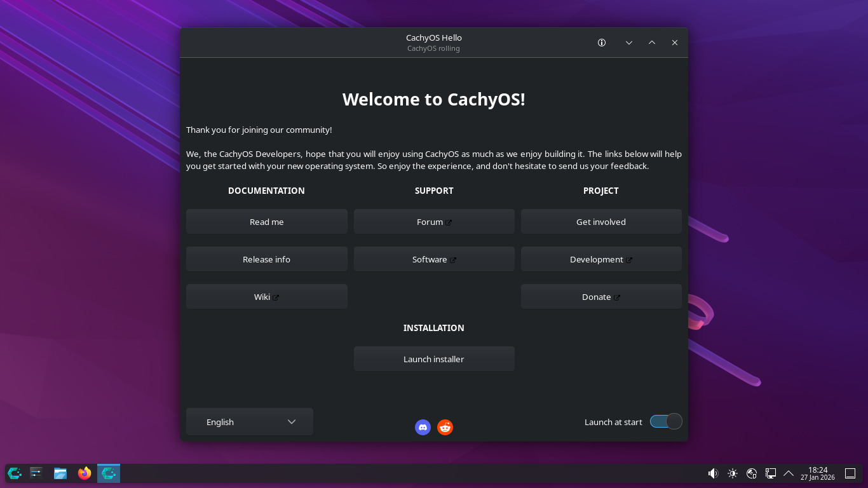868x488 pixels.
Task: Disable Launch at start
Action: (x=665, y=421)
